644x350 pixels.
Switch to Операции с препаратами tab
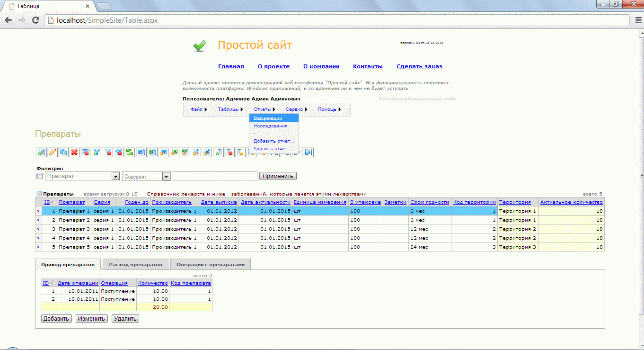210,264
